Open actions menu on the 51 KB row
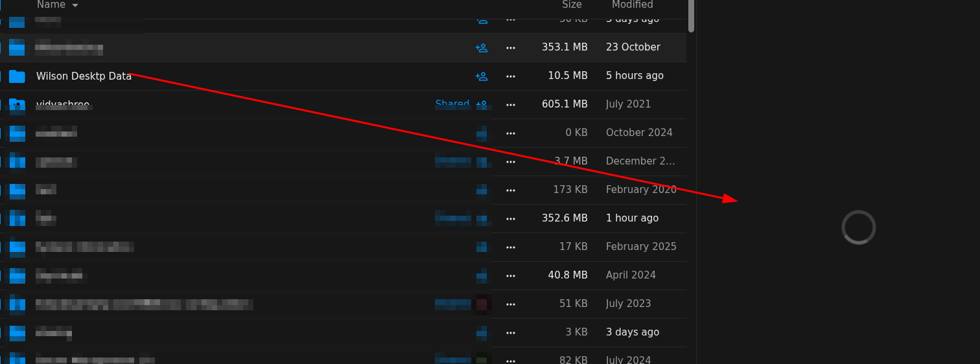The image size is (980, 364). (x=511, y=304)
